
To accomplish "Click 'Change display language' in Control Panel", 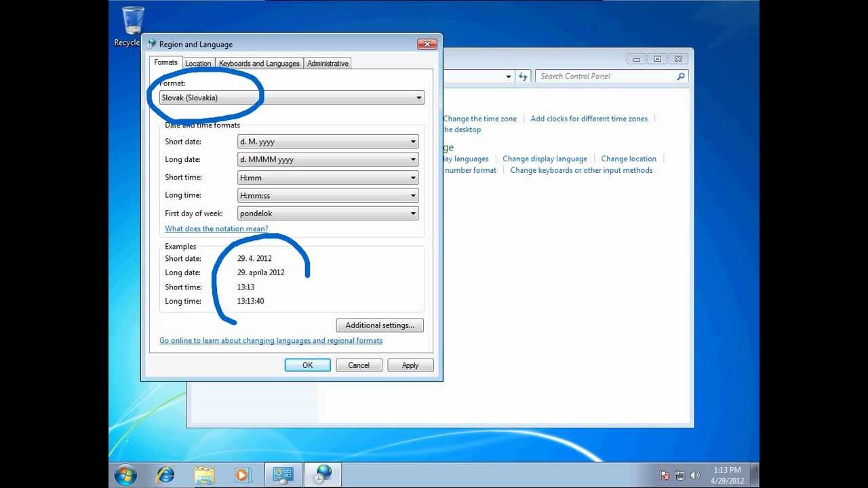I will click(545, 159).
